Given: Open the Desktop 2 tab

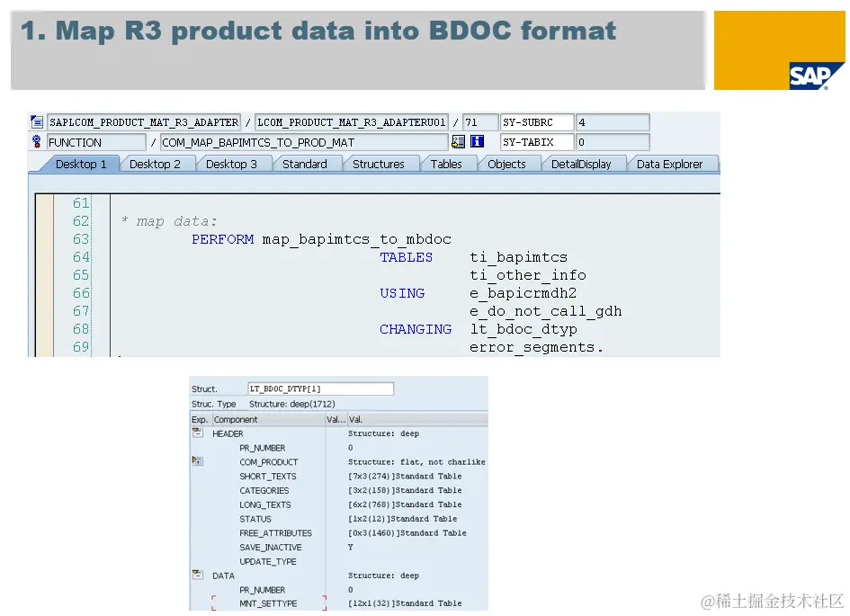Looking at the screenshot, I should tap(155, 165).
